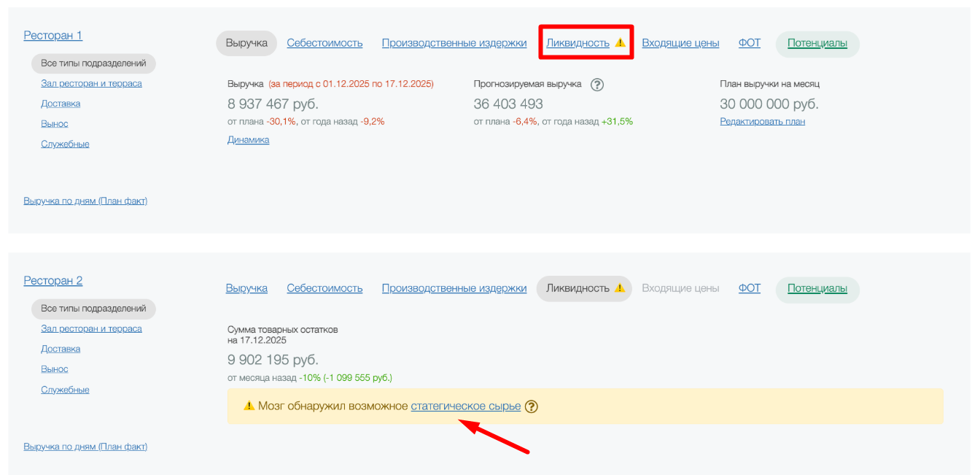
Task: Click the warning triangle on Ресторан 2 Ликвидность tab
Action: [x=621, y=288]
